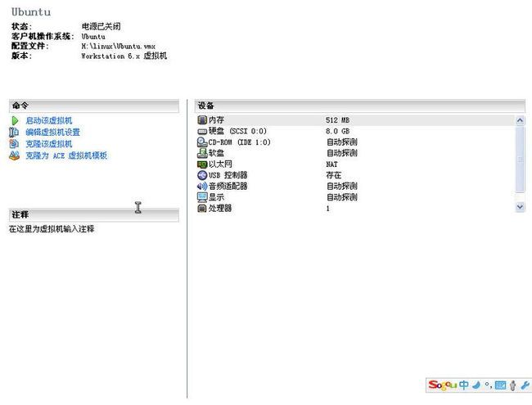This screenshot has width=532, height=405.
Task: Select the 内存 device row label
Action: pyautogui.click(x=216, y=120)
